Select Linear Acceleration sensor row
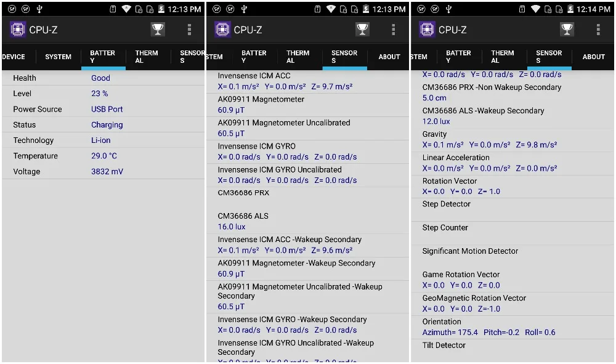Screen dimensions: 616x364 [513, 163]
